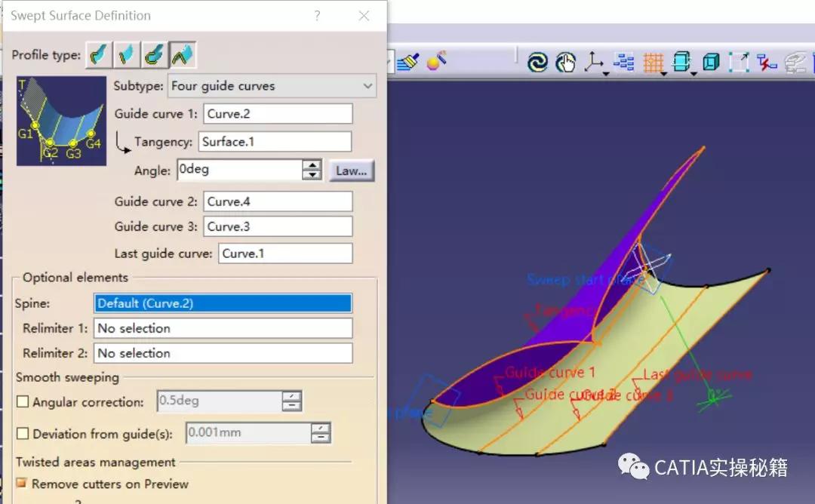Screen dimensions: 815x504
Task: Click the Last guide curve field Curve.1
Action: pos(285,254)
